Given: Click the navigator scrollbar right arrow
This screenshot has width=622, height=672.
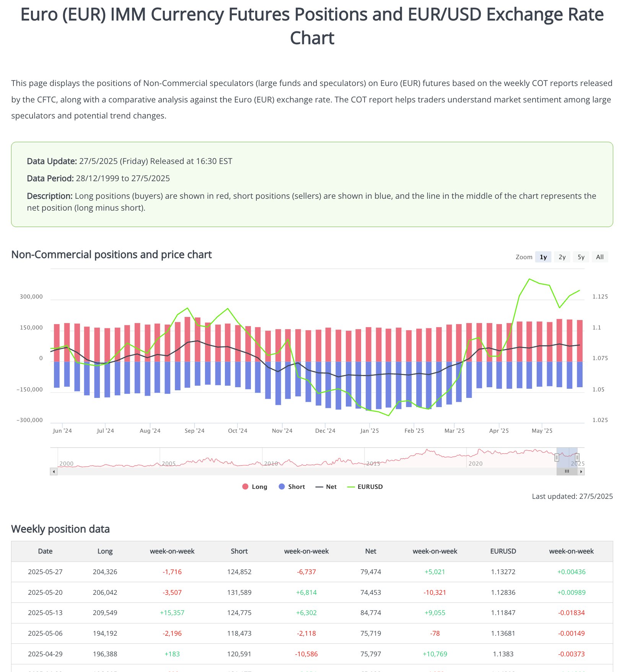Looking at the screenshot, I should (581, 472).
